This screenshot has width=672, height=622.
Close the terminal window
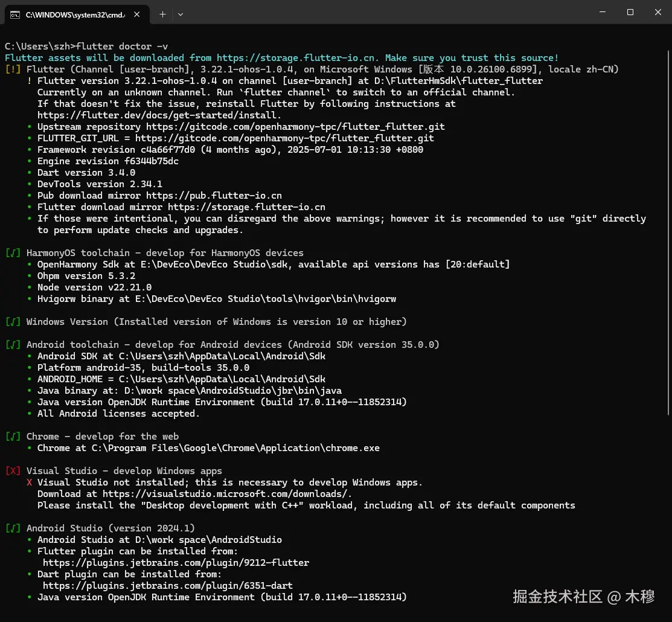pos(658,12)
